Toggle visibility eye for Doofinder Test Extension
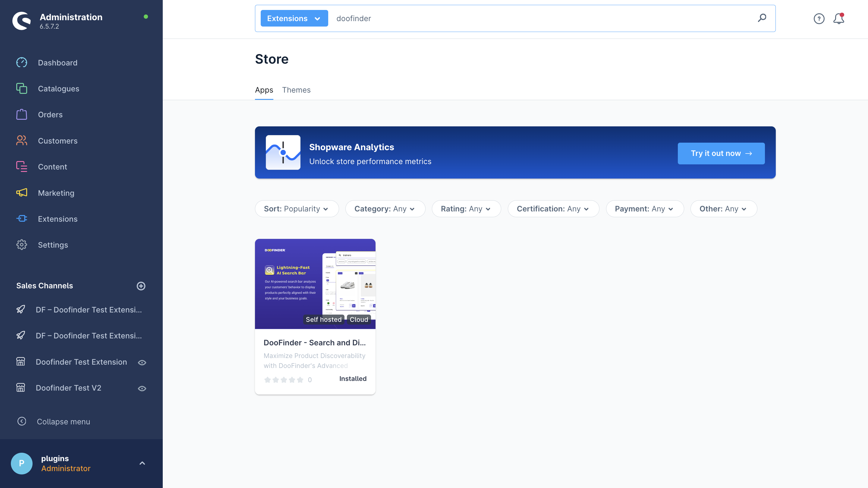This screenshot has width=868, height=488. [142, 363]
